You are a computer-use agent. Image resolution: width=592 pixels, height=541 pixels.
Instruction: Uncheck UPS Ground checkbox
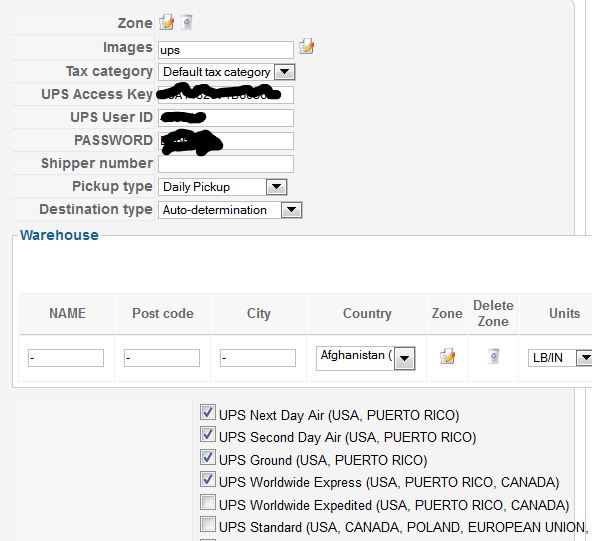point(208,457)
